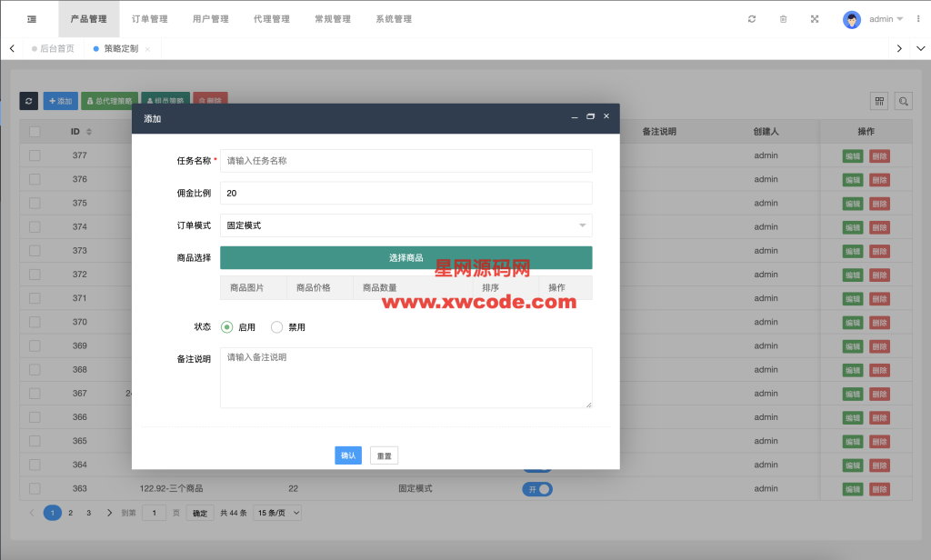This screenshot has height=560, width=931.
Task: Click the trash icon in top header
Action: point(783,19)
